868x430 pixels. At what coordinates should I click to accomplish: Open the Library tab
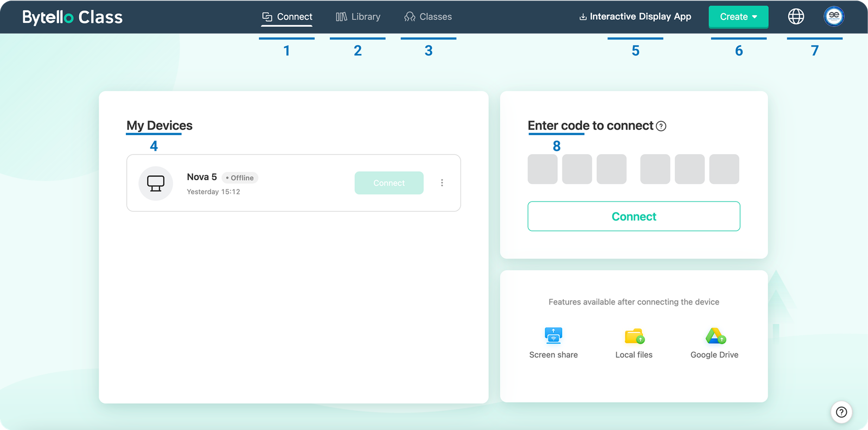[x=358, y=17]
